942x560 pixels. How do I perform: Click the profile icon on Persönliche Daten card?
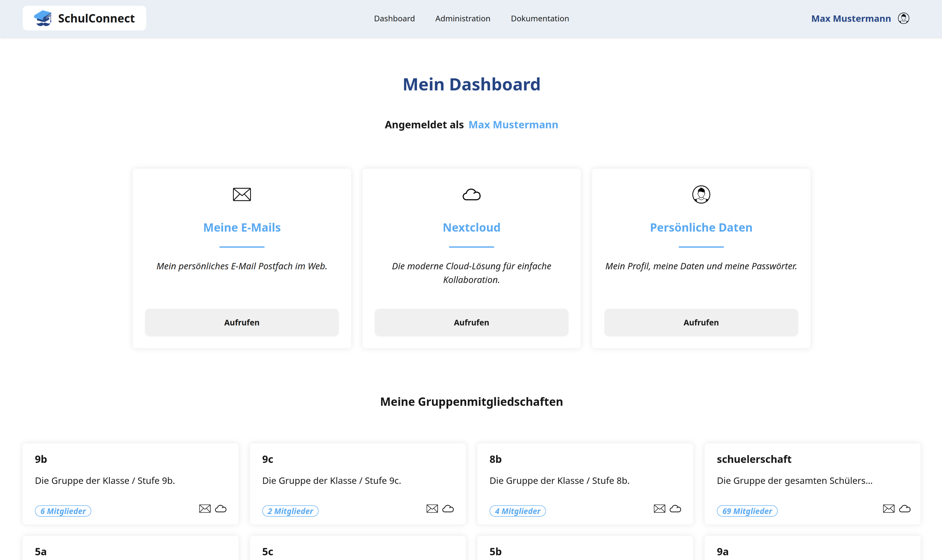pyautogui.click(x=701, y=194)
